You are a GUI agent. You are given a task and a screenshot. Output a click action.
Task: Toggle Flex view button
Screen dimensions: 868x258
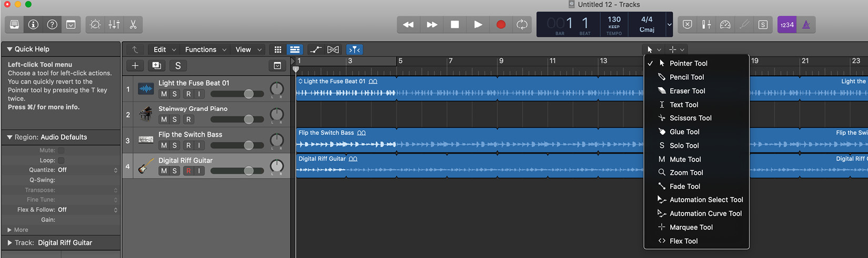point(333,49)
